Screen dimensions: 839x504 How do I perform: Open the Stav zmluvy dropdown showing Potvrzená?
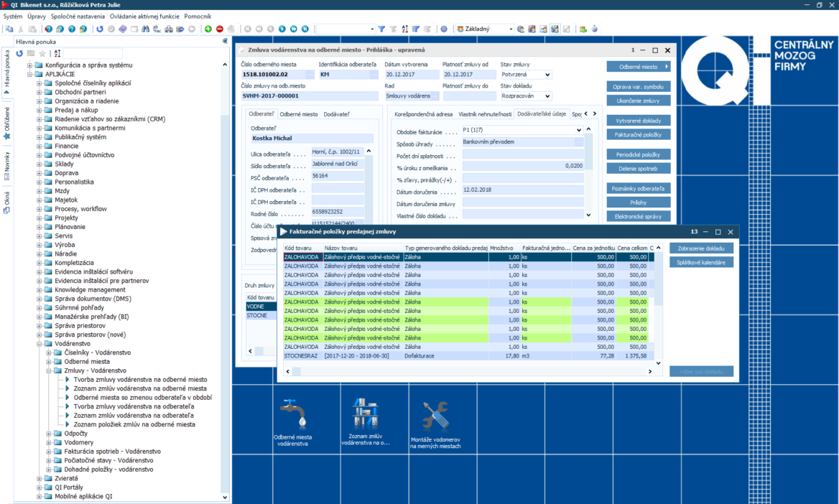point(547,75)
